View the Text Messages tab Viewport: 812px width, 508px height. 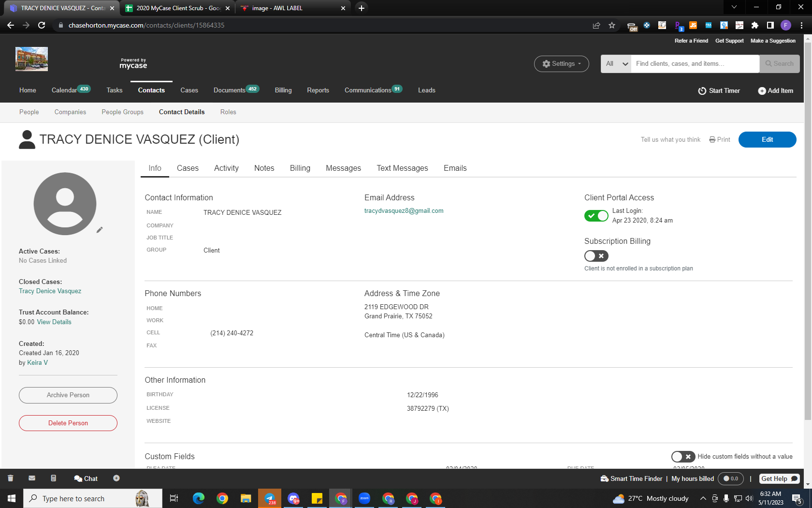[x=403, y=168]
